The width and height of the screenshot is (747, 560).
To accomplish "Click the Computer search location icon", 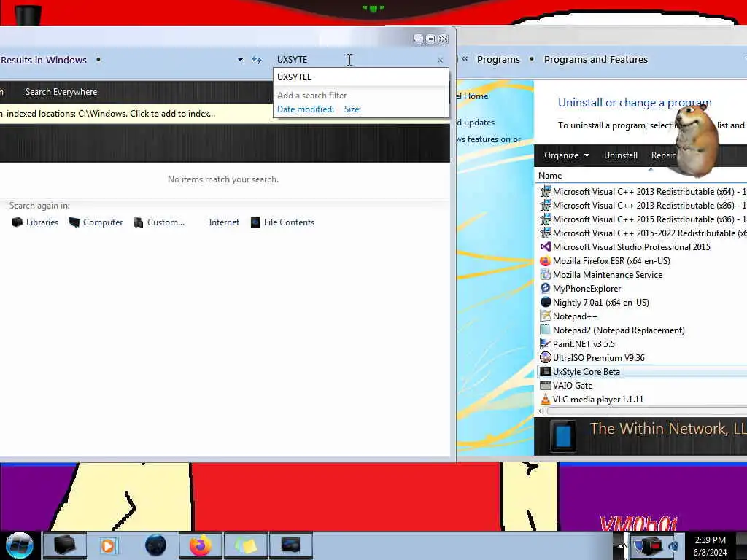I will point(74,222).
